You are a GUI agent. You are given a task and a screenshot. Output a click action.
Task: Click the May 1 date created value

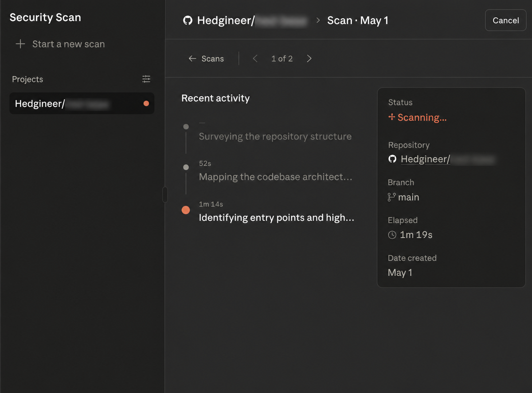pyautogui.click(x=400, y=273)
